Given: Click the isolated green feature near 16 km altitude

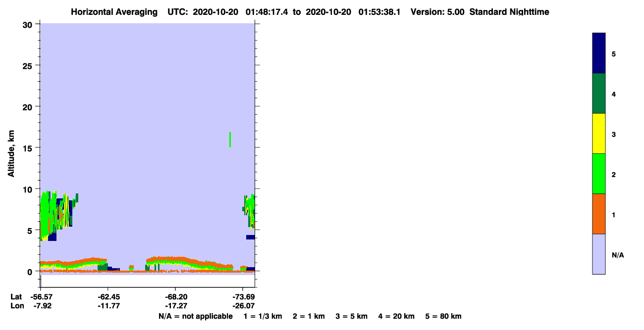Looking at the screenshot, I should tap(230, 140).
